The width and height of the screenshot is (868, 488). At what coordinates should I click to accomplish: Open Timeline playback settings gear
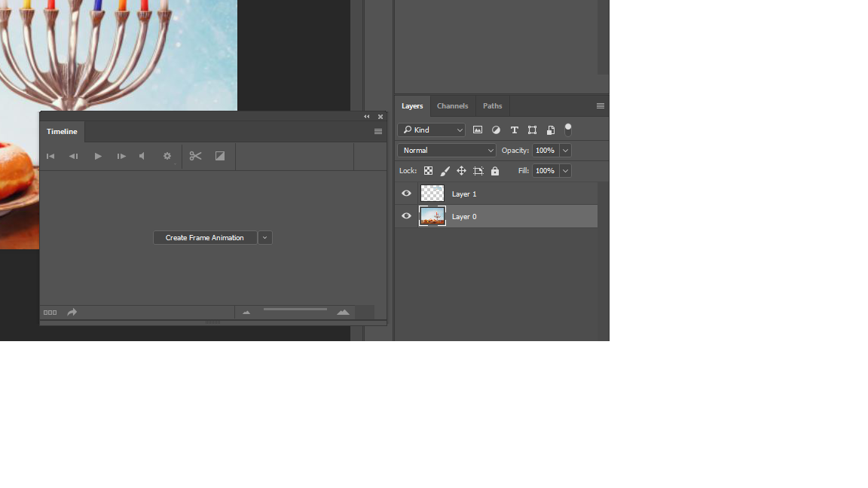click(x=167, y=157)
